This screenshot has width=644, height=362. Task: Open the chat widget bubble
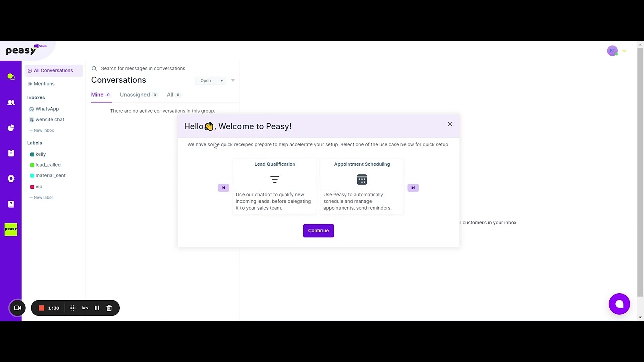(x=619, y=304)
